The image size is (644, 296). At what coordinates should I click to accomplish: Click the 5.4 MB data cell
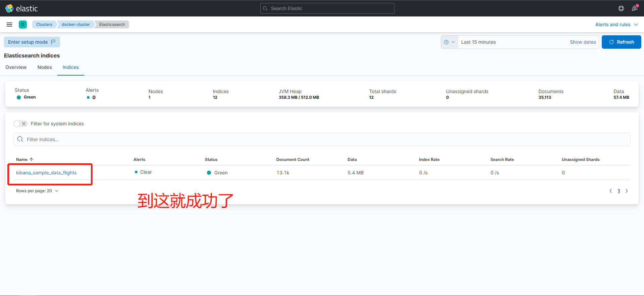point(356,173)
